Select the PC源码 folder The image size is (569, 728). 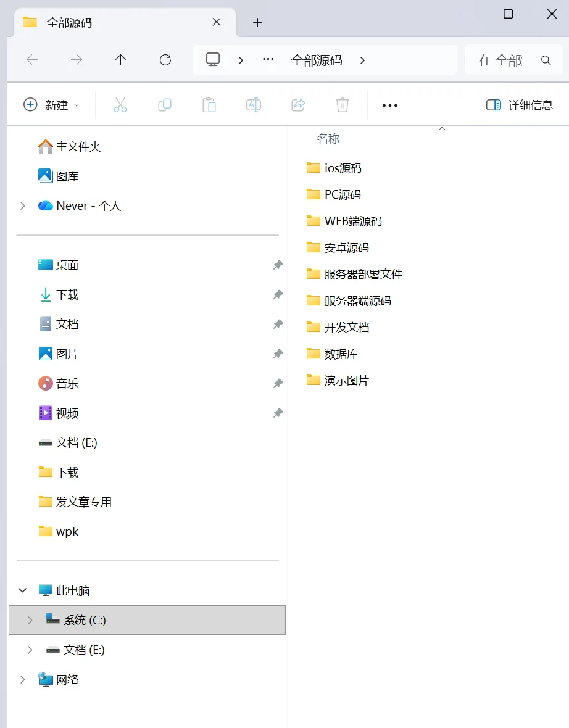[x=333, y=194]
